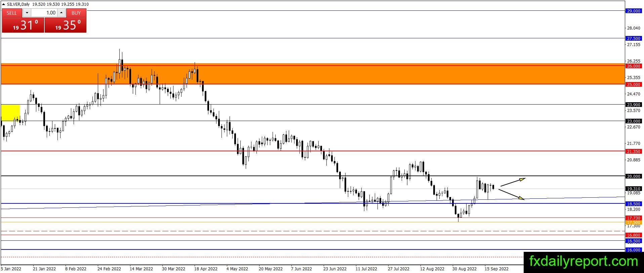Click the blue 18.500 support label
The image size is (644, 273).
634,204
